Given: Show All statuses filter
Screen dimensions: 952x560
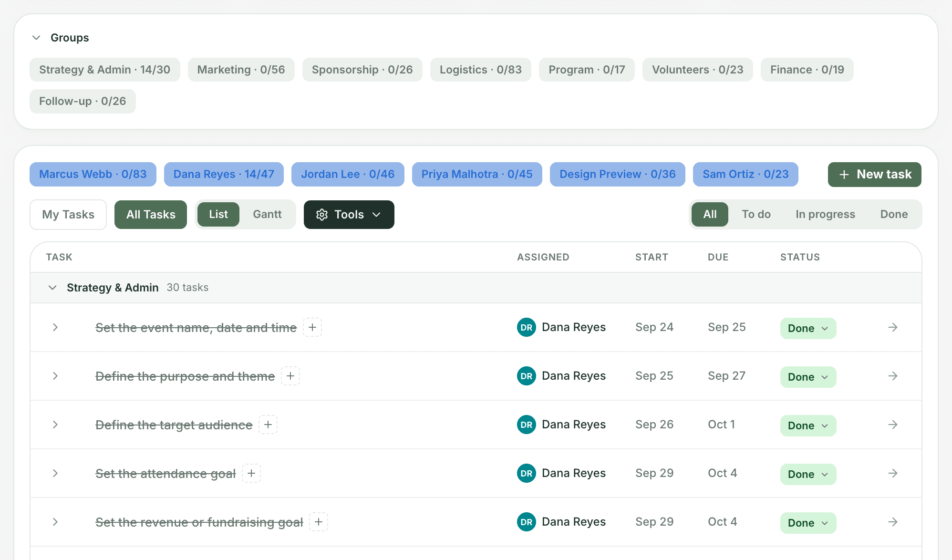Looking at the screenshot, I should click(710, 214).
